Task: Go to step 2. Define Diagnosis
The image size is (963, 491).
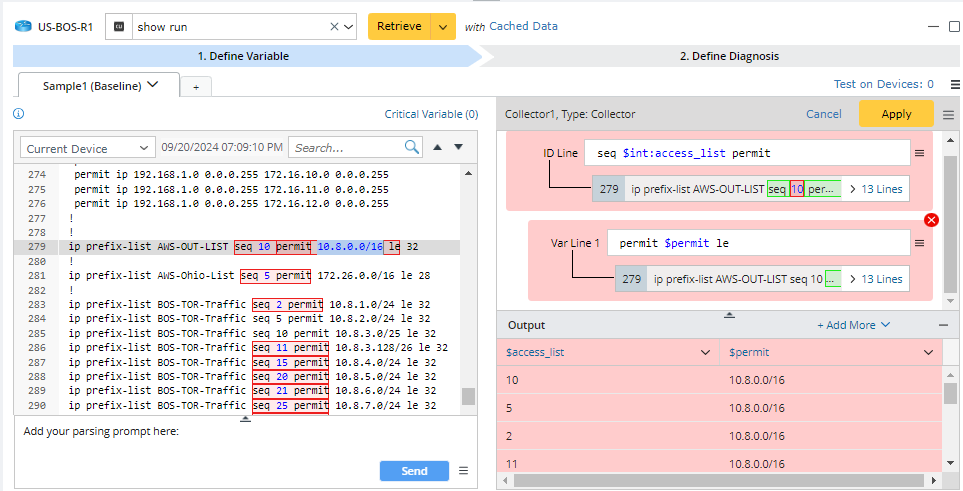Action: point(728,56)
